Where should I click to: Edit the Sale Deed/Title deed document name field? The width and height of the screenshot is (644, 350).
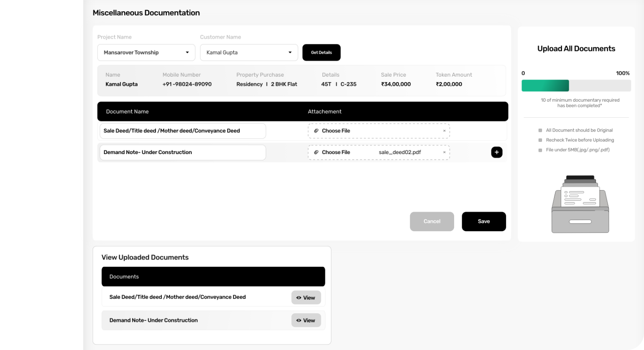click(183, 131)
